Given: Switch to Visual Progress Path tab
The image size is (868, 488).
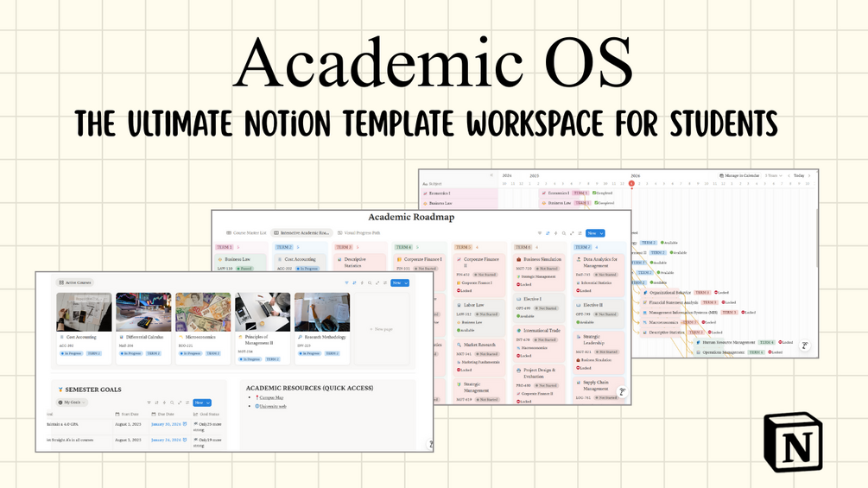Looking at the screenshot, I should 358,233.
